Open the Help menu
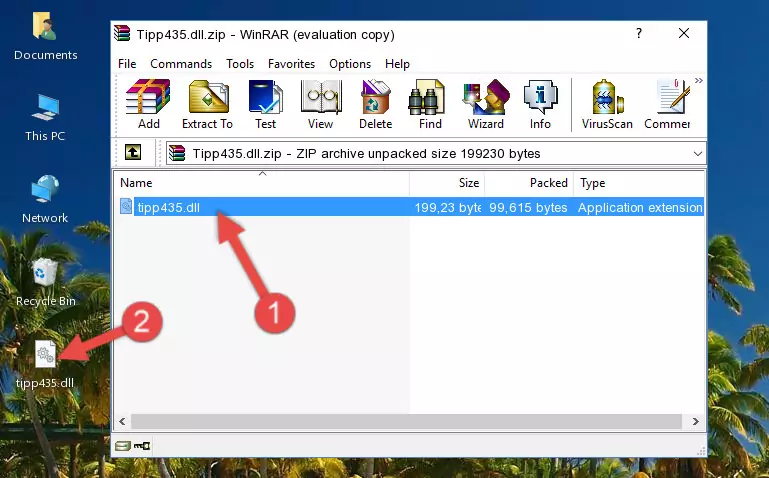 [397, 64]
